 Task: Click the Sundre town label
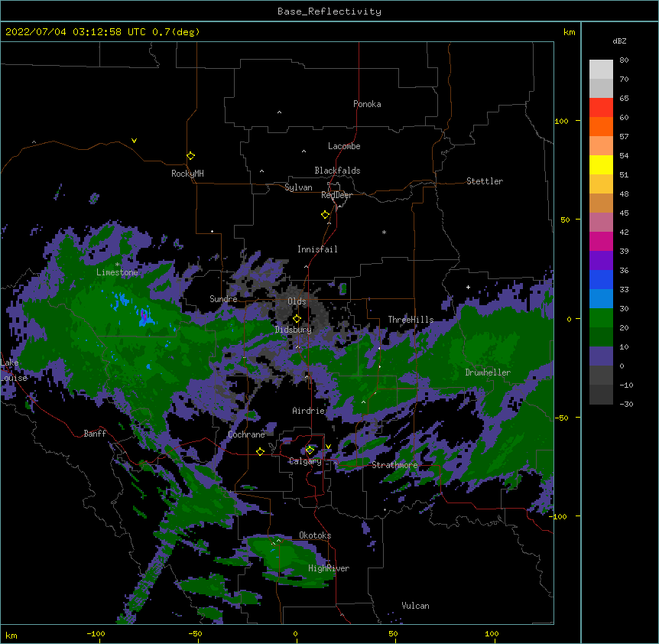223,299
